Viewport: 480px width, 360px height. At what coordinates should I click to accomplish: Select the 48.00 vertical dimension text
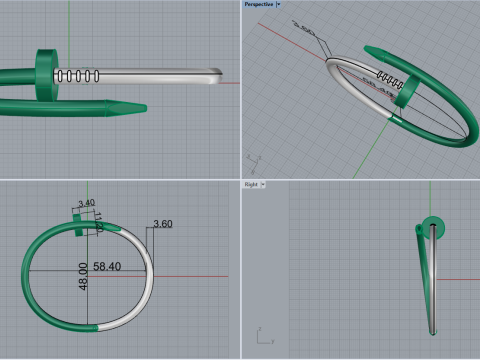tap(83, 276)
